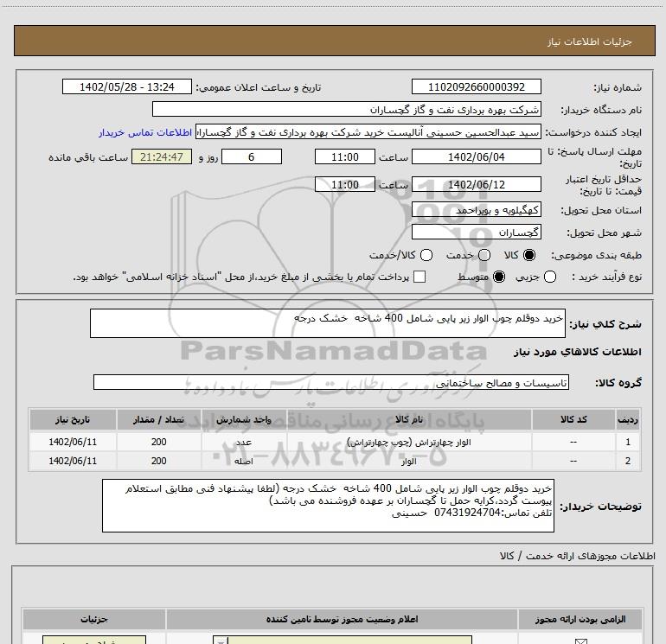Image resolution: width=666 pixels, height=644 pixels.
Task: Click the price validity date 1402/06/12
Action: pos(476,184)
